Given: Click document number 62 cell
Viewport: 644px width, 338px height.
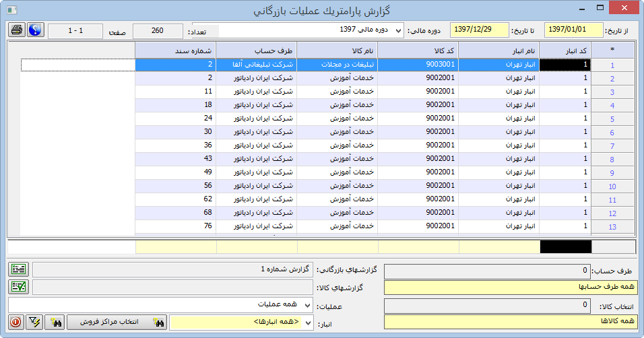Looking at the screenshot, I should [x=175, y=199].
